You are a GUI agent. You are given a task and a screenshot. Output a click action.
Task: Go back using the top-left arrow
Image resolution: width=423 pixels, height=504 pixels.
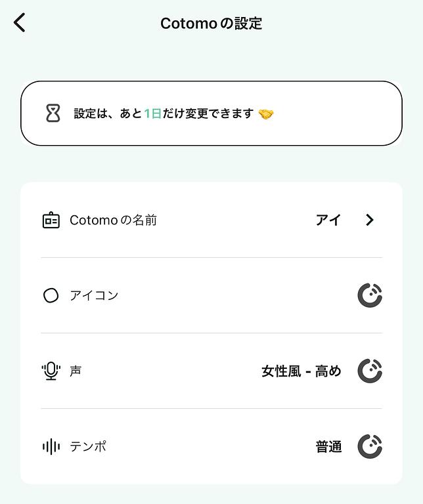(x=20, y=23)
